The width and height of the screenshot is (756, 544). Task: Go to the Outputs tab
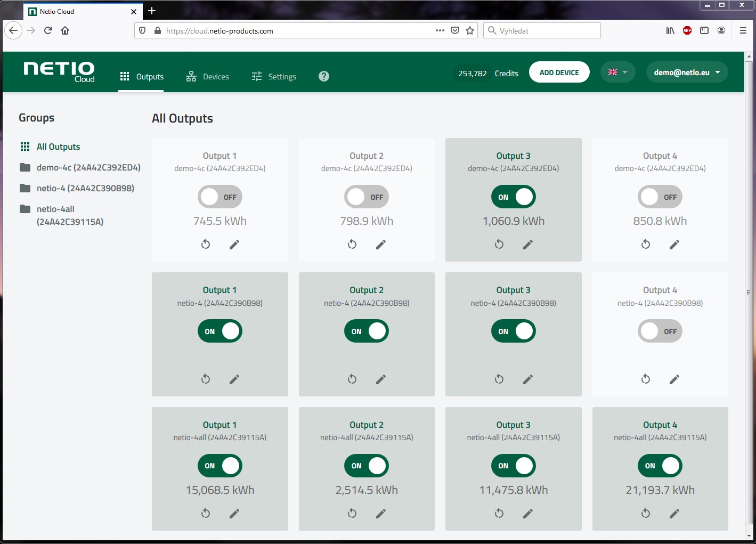[142, 77]
